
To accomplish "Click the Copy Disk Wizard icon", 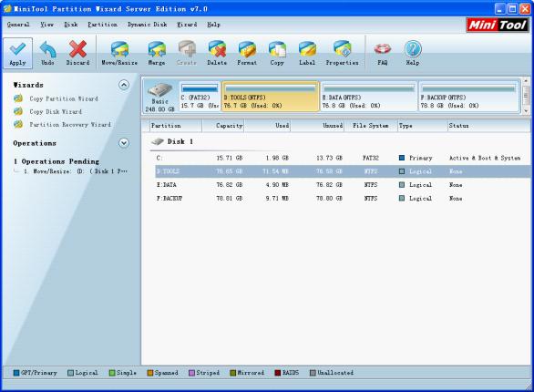I will [18, 111].
